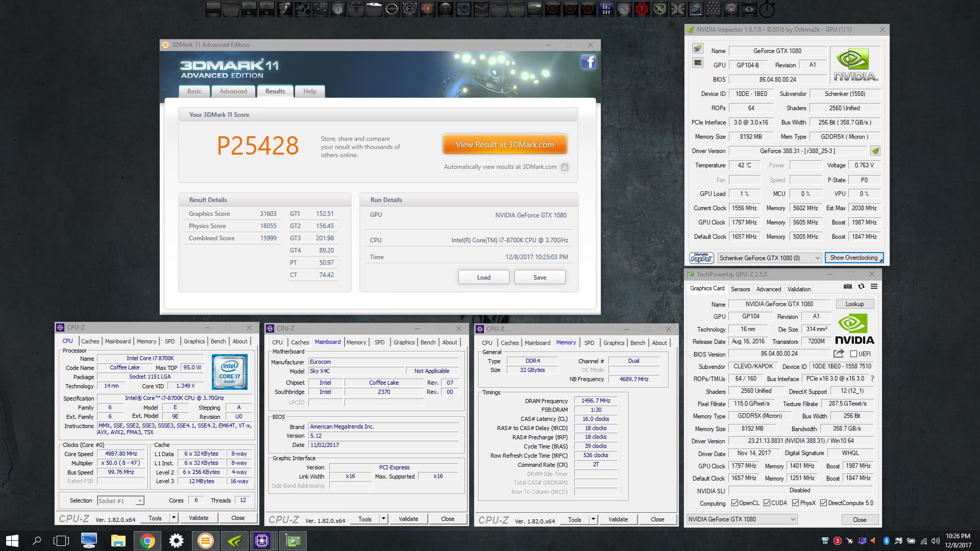Screen dimensions: 980x551
Task: Click Tools button in CPU-Z Memory window
Action: click(575, 519)
